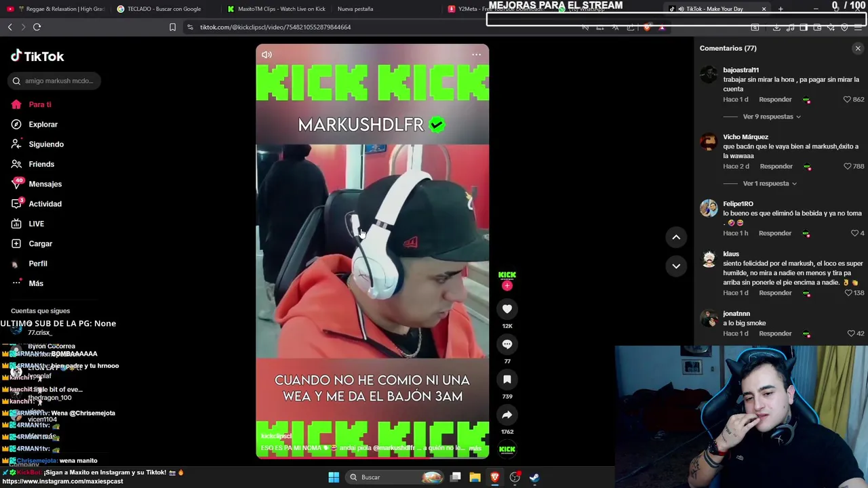Open comments via the speech bubble icon
The height and width of the screenshot is (488, 868).
click(x=507, y=344)
